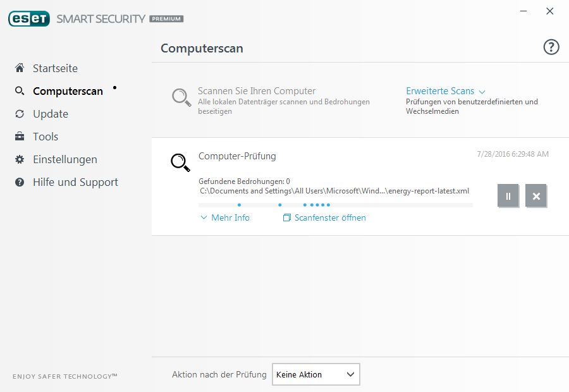Viewport: 569px width, 392px height.
Task: Click the SMART SECURITY product name
Action: [101, 19]
